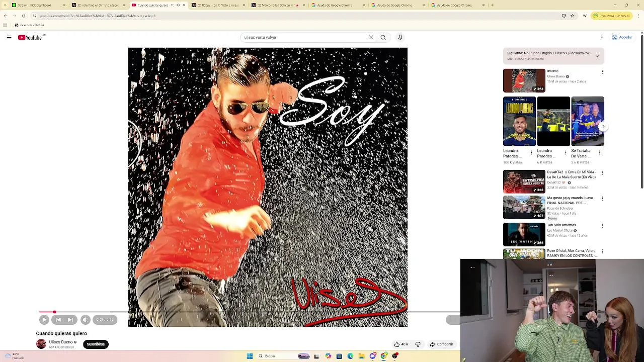This screenshot has height=362, width=644.
Task: Open a new browser tab
Action: [x=492, y=5]
